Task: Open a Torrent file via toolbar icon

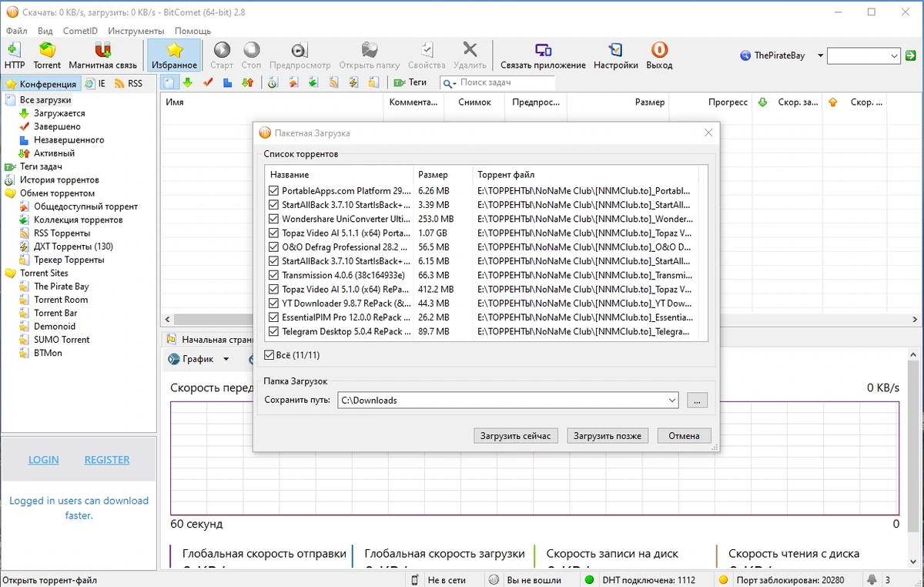Action: point(47,55)
